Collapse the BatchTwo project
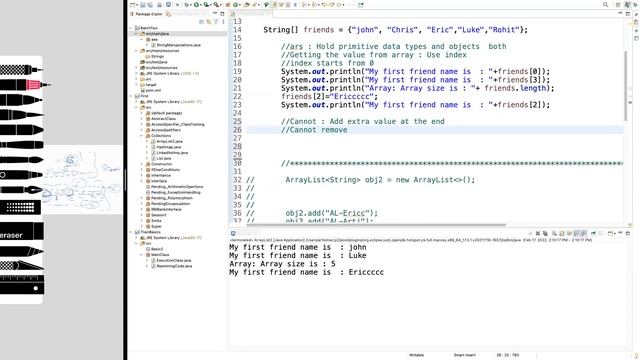640x360 pixels. 131,28
